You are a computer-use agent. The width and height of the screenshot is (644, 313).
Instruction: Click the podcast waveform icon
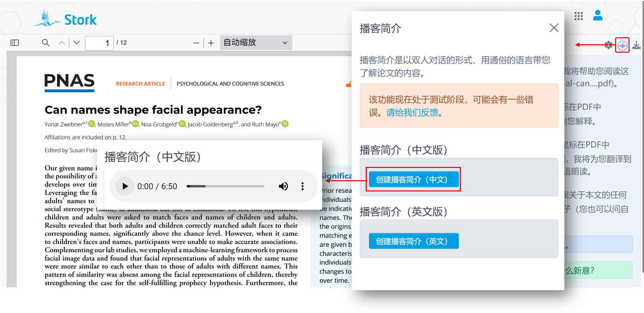coord(622,45)
